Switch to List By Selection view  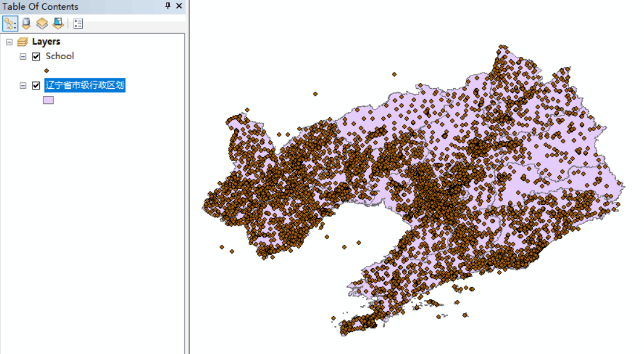pyautogui.click(x=58, y=23)
